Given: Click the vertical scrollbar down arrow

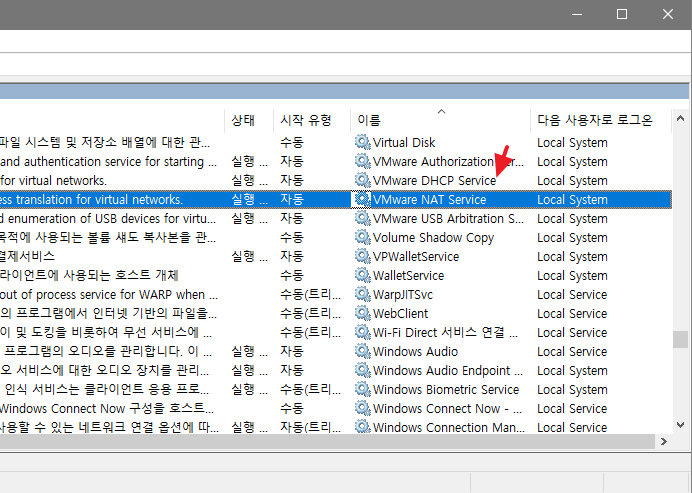Looking at the screenshot, I should click(680, 425).
